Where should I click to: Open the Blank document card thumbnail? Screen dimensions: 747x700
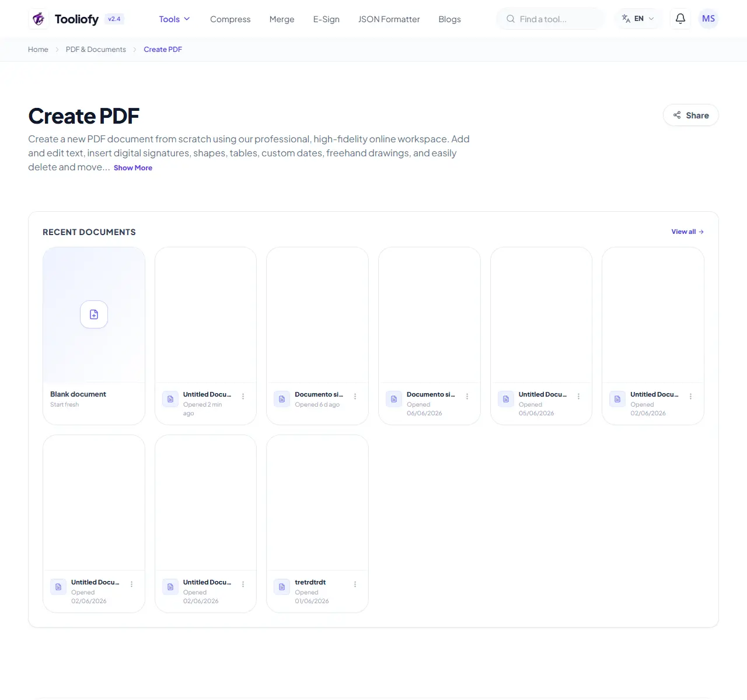[x=94, y=315]
